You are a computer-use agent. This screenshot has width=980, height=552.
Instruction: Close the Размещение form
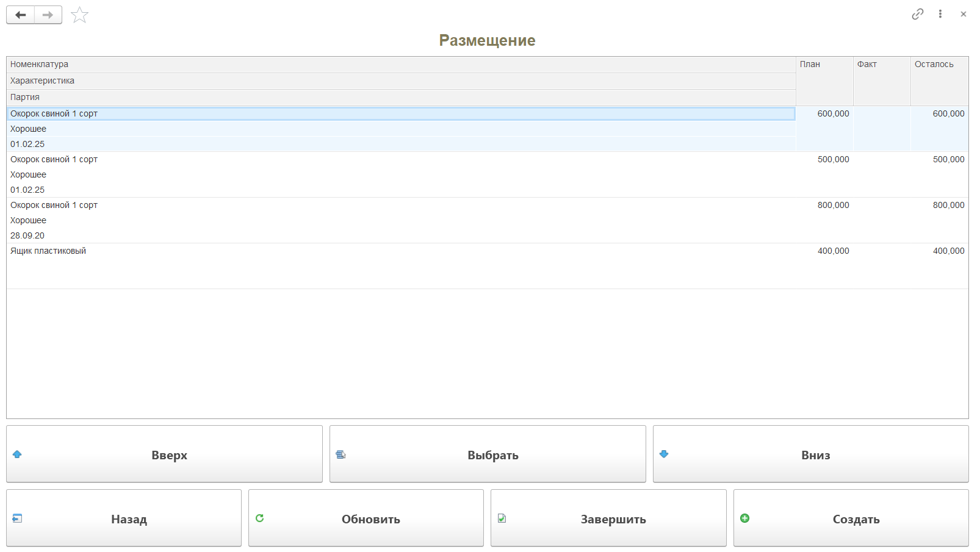pos(963,14)
